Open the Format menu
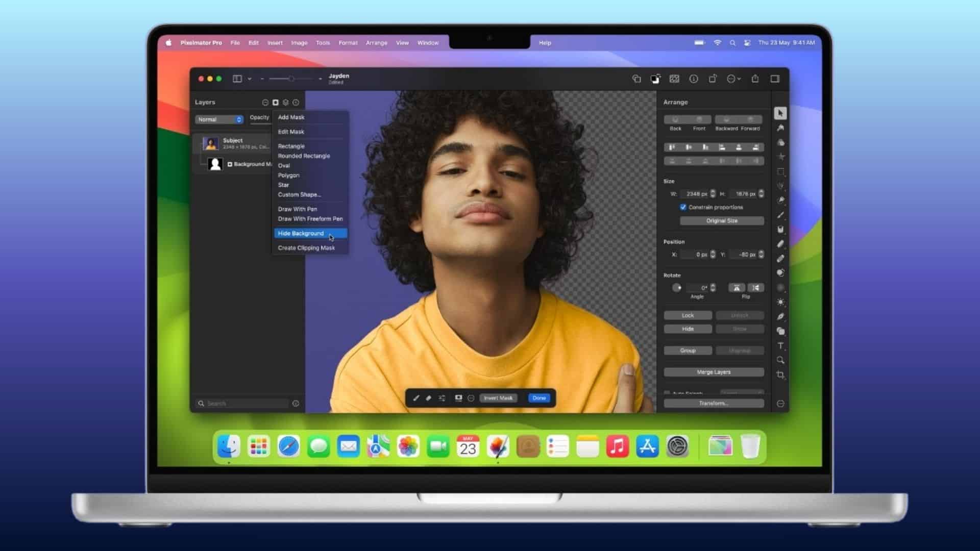The image size is (980, 551). [348, 43]
